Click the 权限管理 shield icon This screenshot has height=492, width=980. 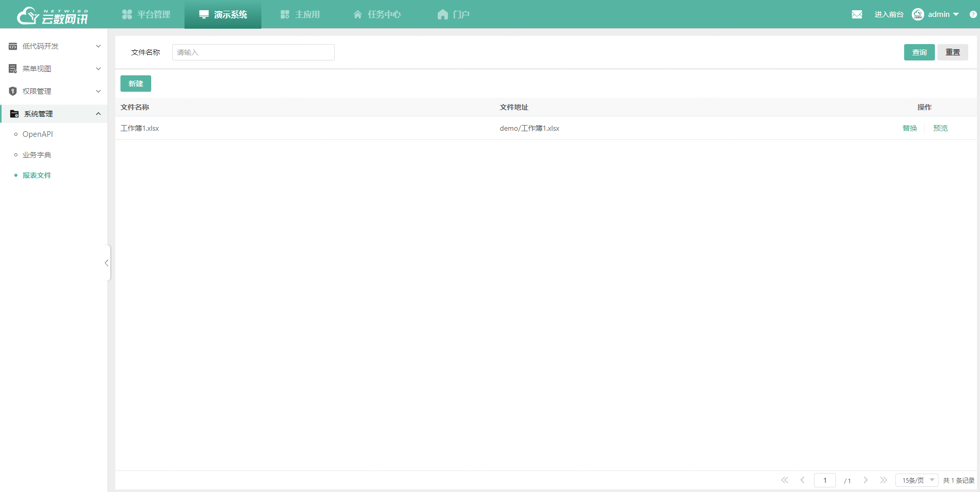[x=12, y=91]
